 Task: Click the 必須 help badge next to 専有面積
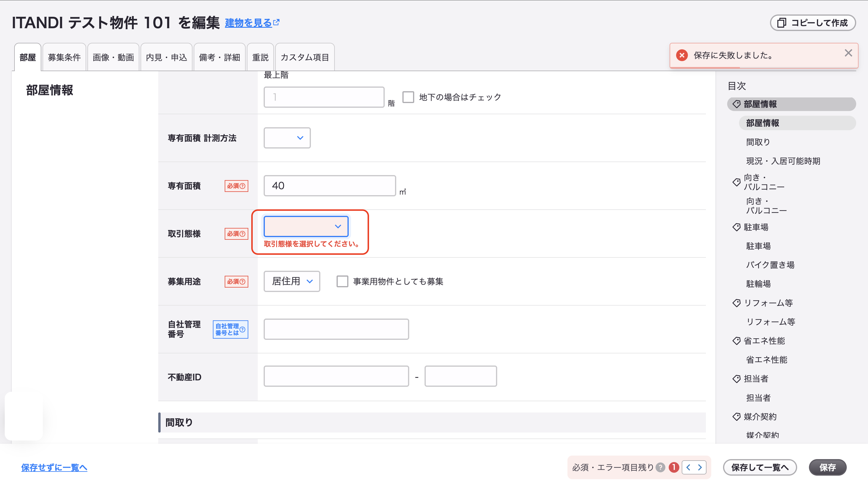[236, 186]
